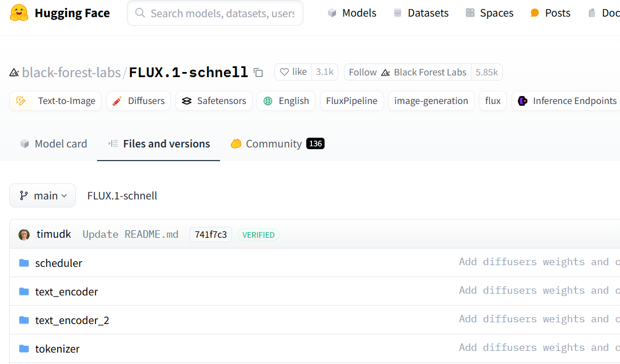
Task: Click the Community hands emoji icon
Action: click(x=236, y=144)
